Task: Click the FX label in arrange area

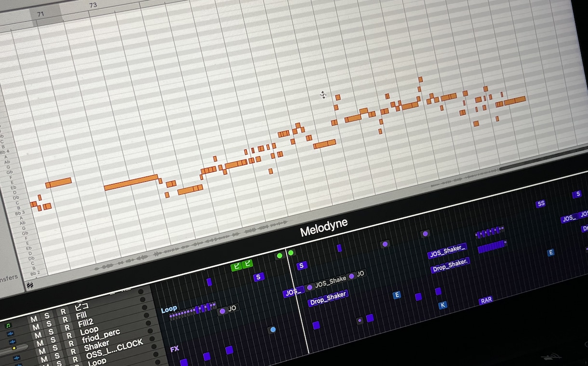Action: pyautogui.click(x=174, y=349)
